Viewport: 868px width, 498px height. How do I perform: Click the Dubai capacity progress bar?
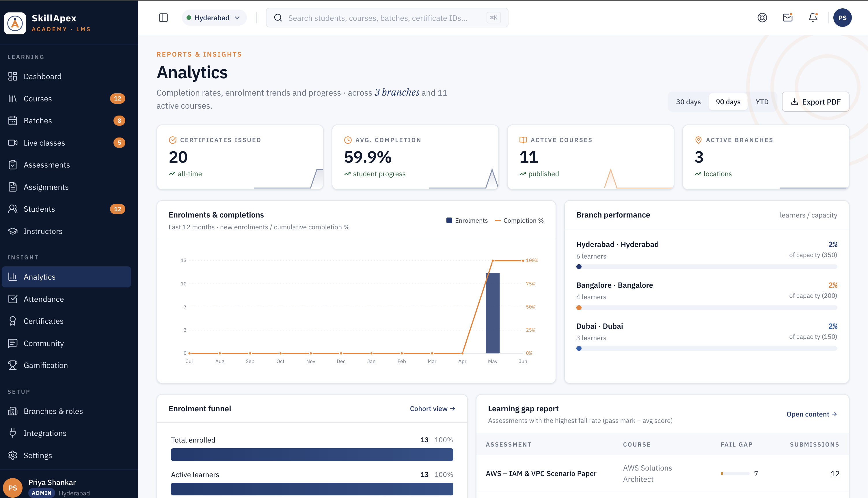706,349
